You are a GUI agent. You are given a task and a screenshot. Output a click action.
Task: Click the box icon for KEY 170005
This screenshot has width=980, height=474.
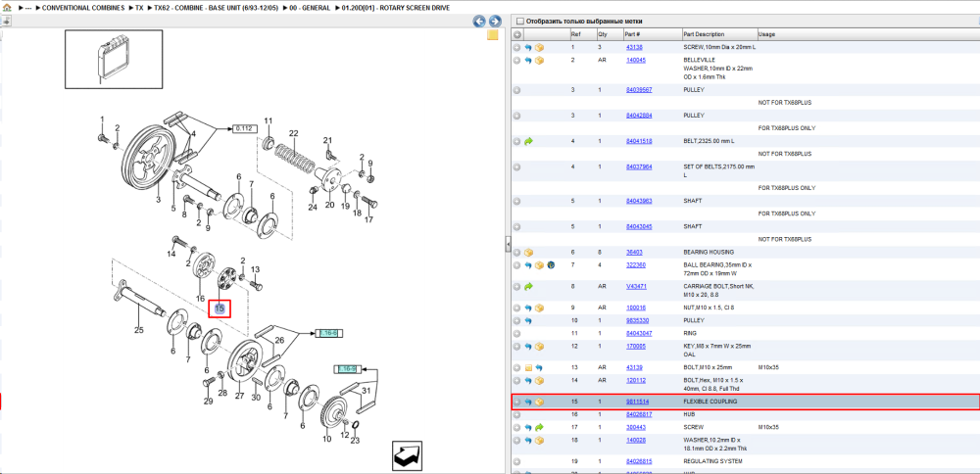[539, 347]
